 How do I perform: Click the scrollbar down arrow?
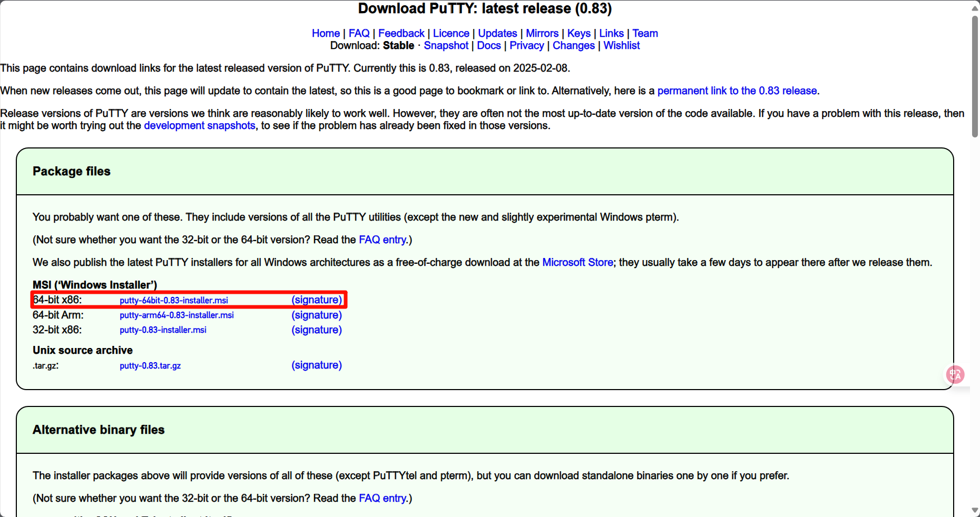[x=975, y=510]
